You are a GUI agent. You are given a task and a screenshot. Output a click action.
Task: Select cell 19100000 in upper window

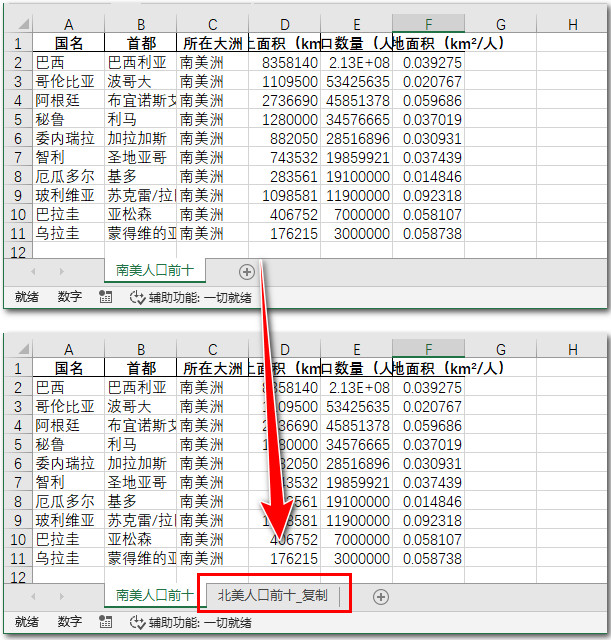(357, 177)
